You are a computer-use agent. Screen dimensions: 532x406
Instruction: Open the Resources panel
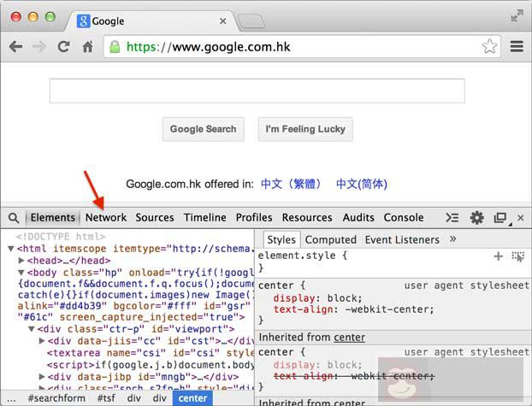(307, 217)
